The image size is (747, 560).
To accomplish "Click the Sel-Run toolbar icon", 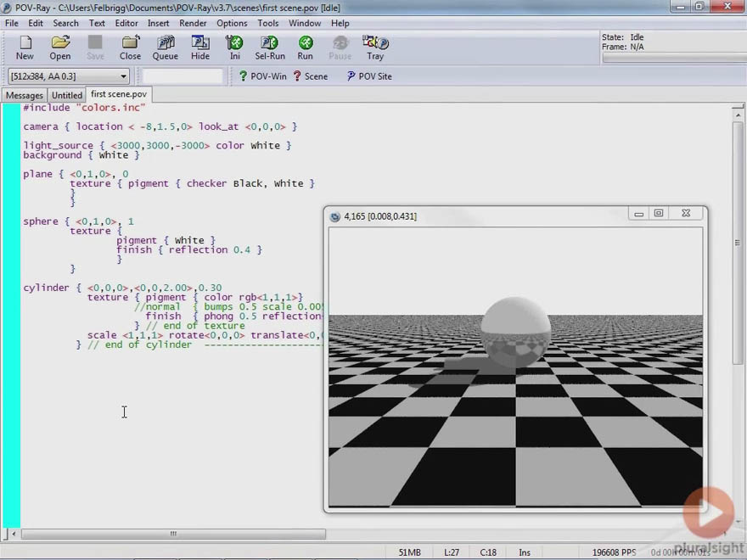I will click(270, 48).
